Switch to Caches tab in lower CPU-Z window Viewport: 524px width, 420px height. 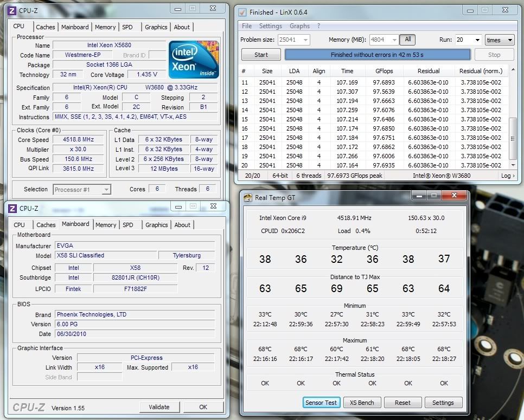tap(46, 225)
